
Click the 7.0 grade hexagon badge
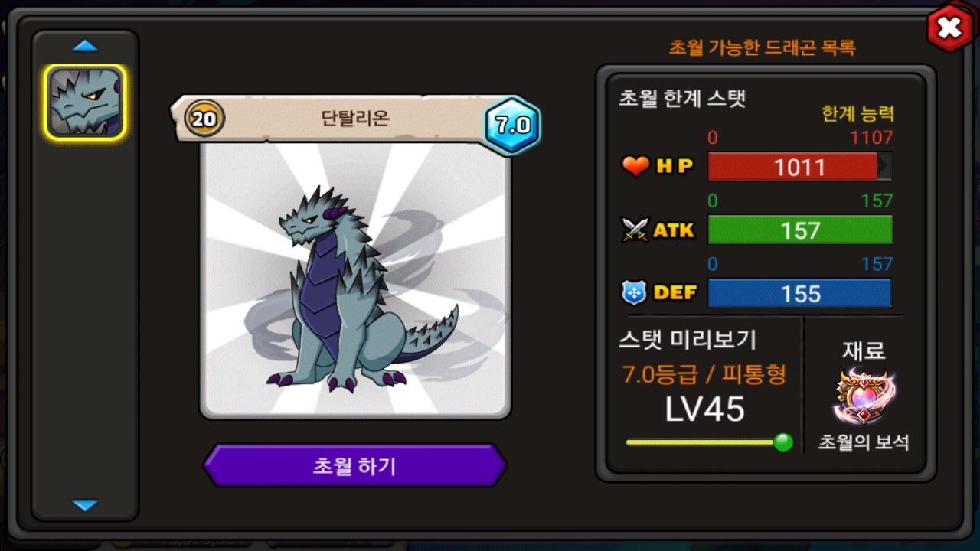tap(512, 126)
